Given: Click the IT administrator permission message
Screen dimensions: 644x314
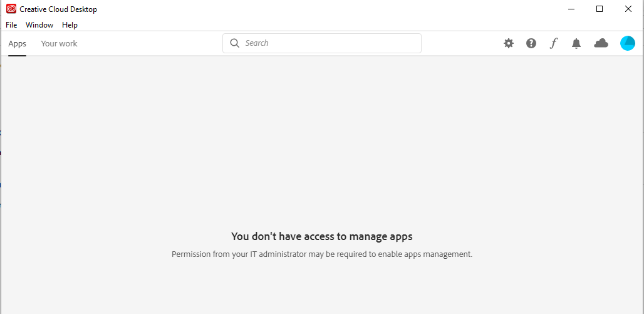Looking at the screenshot, I should pos(322,254).
